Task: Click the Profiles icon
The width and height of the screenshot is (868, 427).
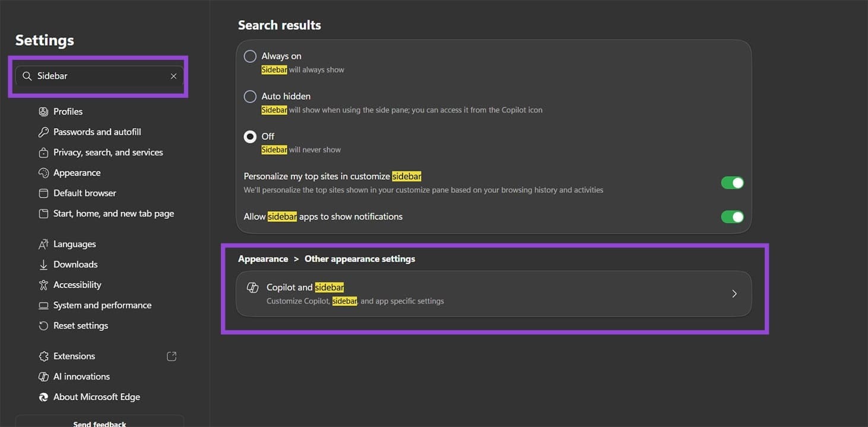Action: (x=43, y=111)
